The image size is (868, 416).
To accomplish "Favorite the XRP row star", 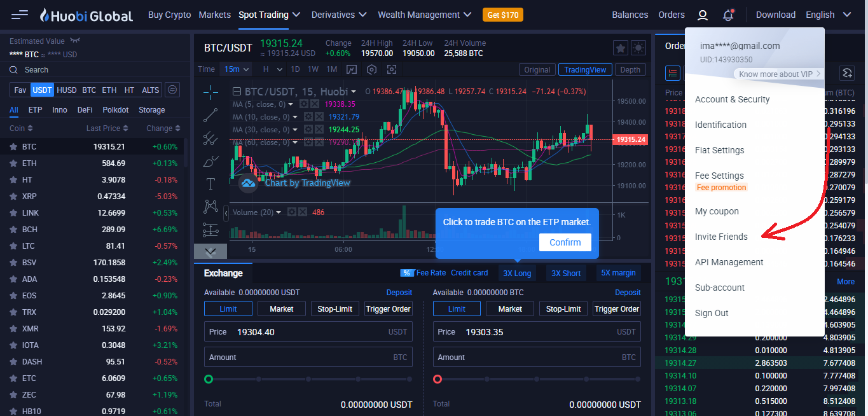I will coord(13,197).
